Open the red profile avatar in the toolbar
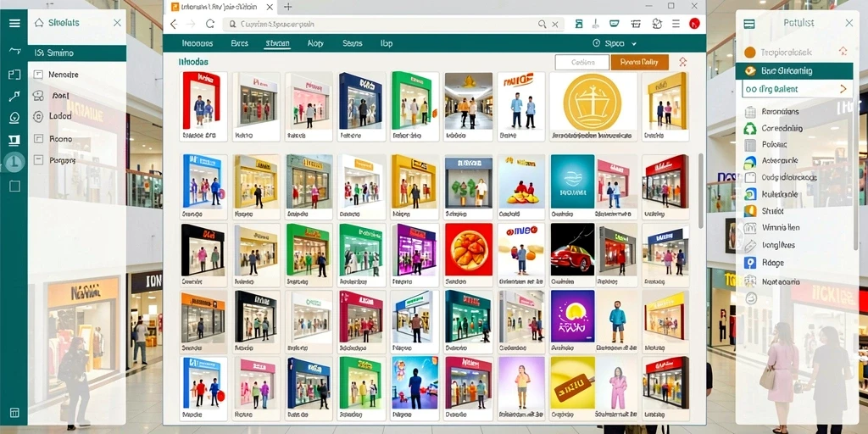868x434 pixels. point(694,23)
